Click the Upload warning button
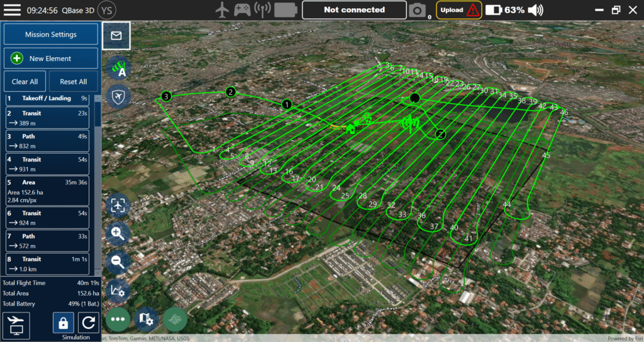This screenshot has width=644, height=342. click(x=459, y=10)
